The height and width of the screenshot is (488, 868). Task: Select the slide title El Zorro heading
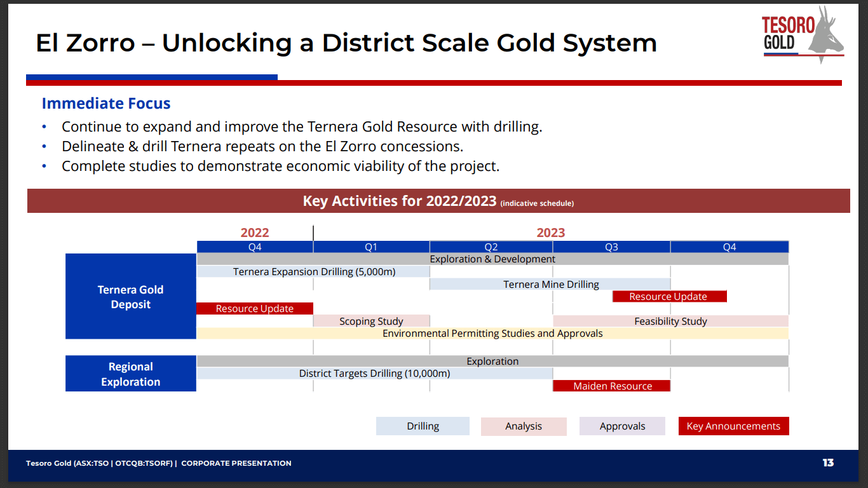point(346,43)
